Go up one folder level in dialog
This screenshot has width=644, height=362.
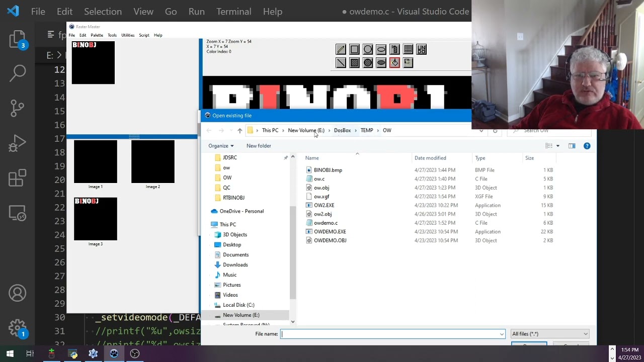pos(239,131)
